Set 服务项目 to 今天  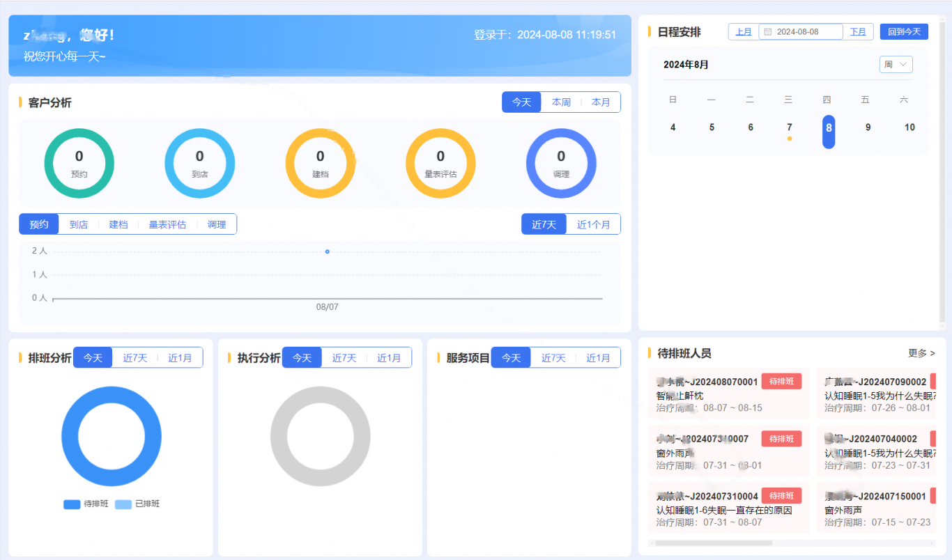(512, 357)
